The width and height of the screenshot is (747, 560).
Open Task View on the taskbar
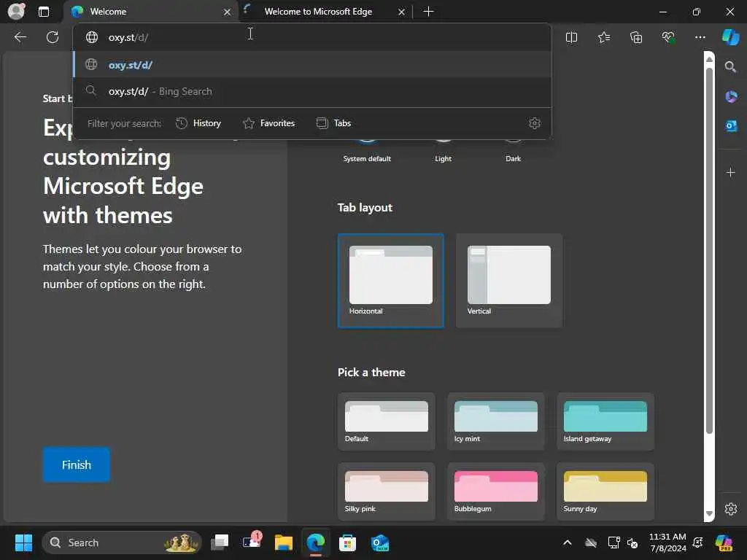coord(220,542)
